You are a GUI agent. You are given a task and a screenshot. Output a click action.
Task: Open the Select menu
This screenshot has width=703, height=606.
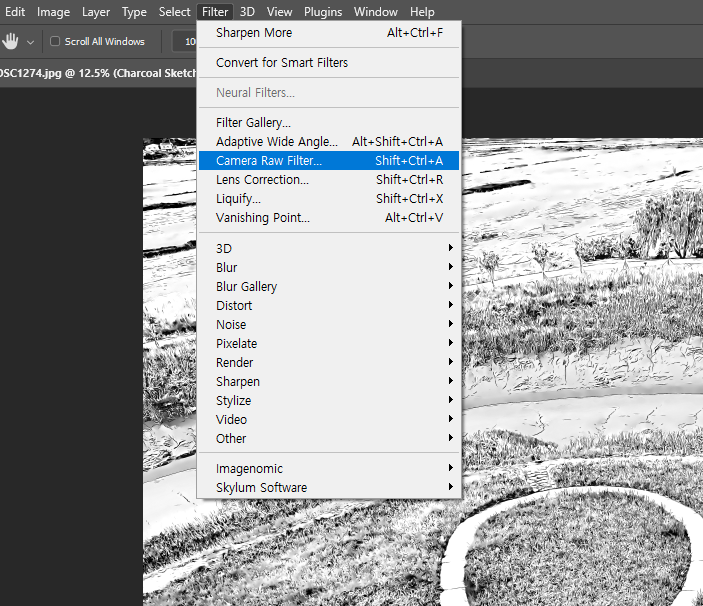[x=174, y=12]
